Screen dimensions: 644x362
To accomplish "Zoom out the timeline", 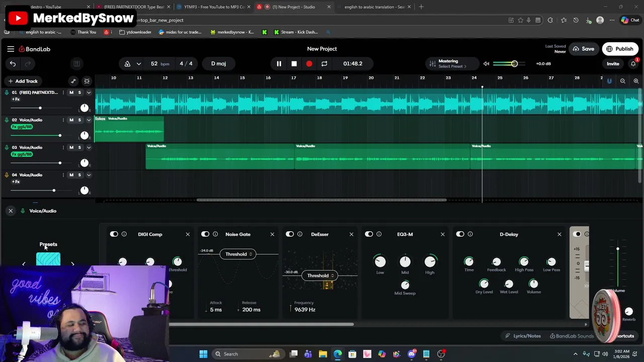I will (x=622, y=81).
